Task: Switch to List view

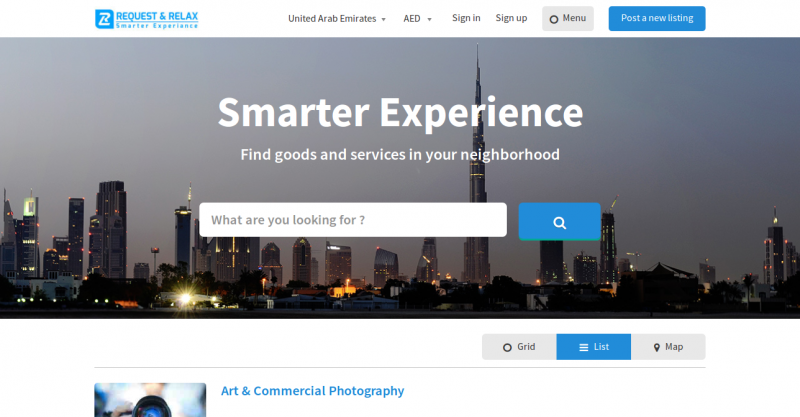Action: click(593, 347)
